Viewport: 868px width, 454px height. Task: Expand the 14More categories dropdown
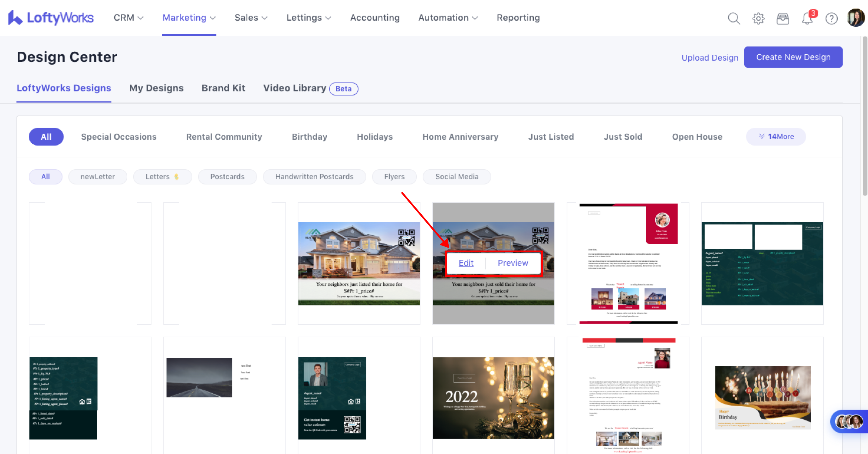click(x=776, y=136)
